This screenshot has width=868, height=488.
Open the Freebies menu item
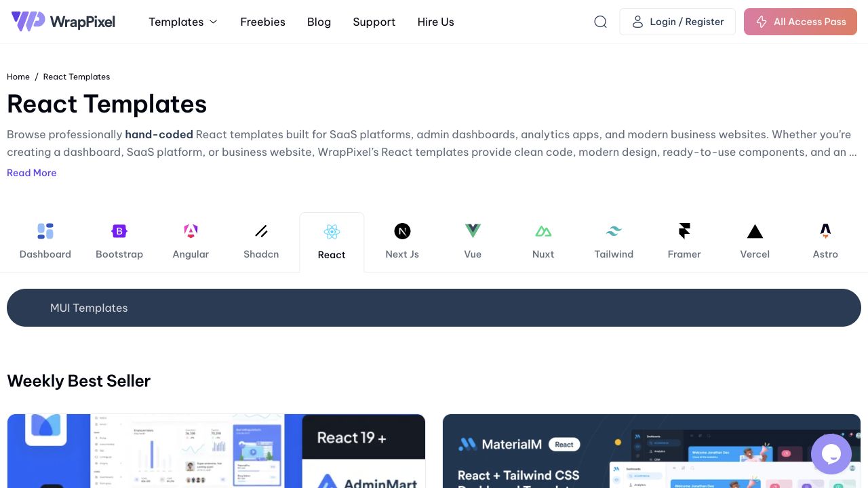pos(262,22)
